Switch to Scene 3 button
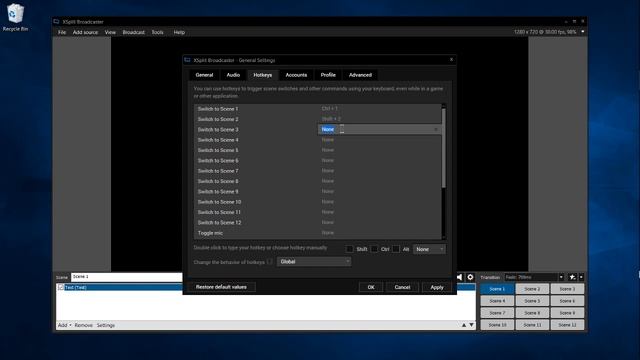 click(x=567, y=289)
